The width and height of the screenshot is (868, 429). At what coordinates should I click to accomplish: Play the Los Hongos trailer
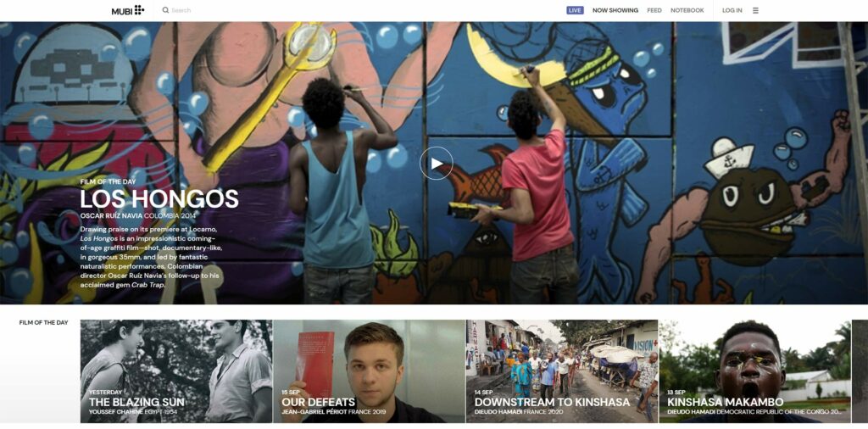click(437, 164)
